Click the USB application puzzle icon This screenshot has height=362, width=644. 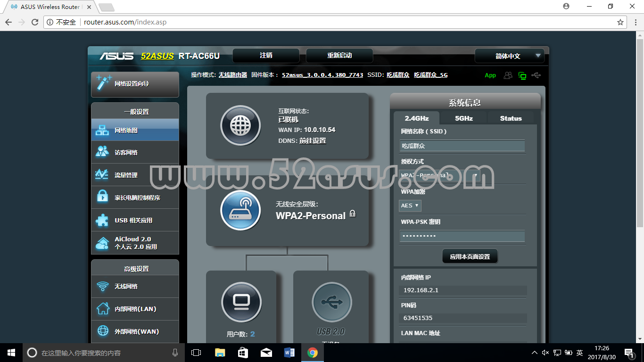click(102, 220)
